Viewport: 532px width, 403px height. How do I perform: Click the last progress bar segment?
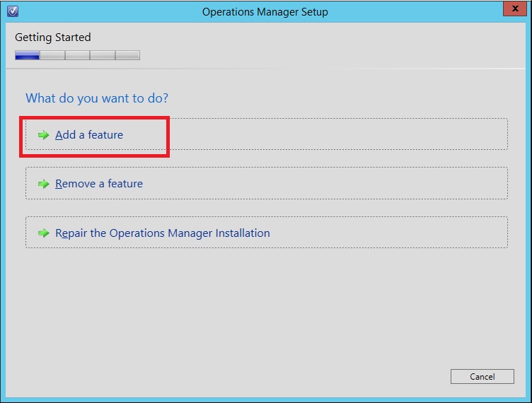pyautogui.click(x=127, y=55)
